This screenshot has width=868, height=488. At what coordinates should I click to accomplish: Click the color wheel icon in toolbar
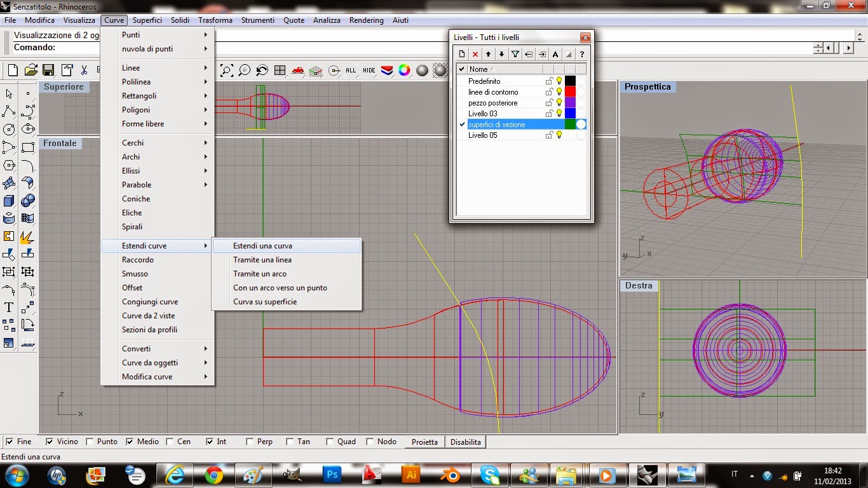tap(404, 70)
